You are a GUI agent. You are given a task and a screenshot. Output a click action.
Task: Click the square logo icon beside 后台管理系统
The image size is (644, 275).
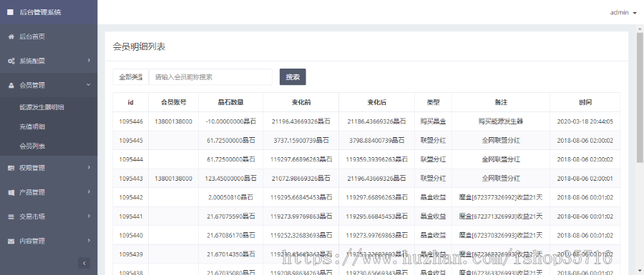[10, 12]
